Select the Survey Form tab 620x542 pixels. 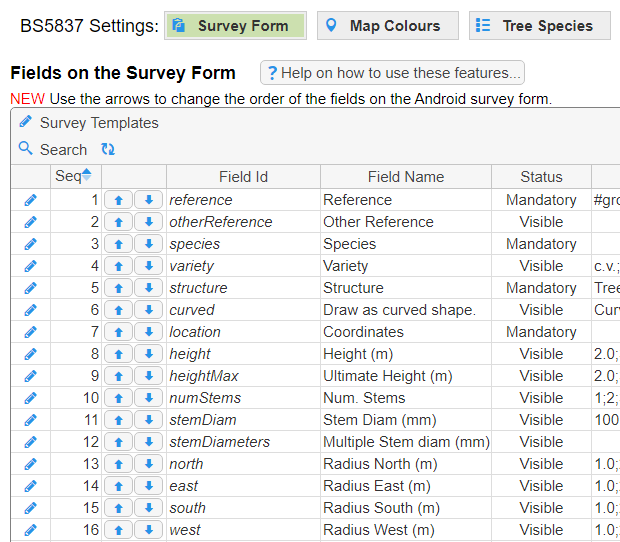[x=236, y=26]
